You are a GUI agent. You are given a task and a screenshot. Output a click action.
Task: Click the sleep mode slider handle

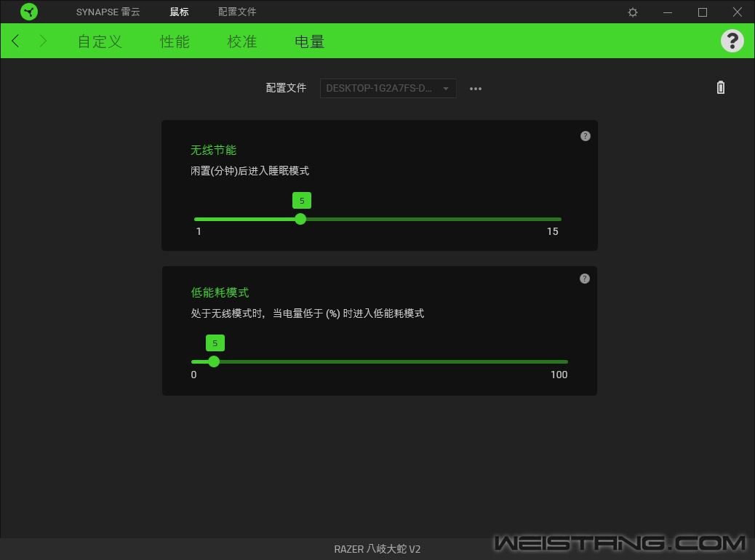(x=300, y=219)
